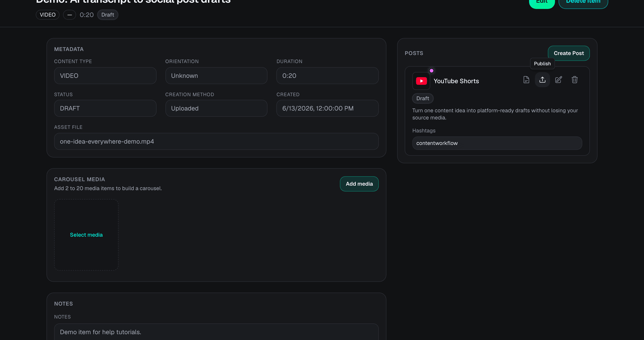The image size is (644, 340).
Task: Delete the YouTube Shorts post with trash icon
Action: point(574,80)
